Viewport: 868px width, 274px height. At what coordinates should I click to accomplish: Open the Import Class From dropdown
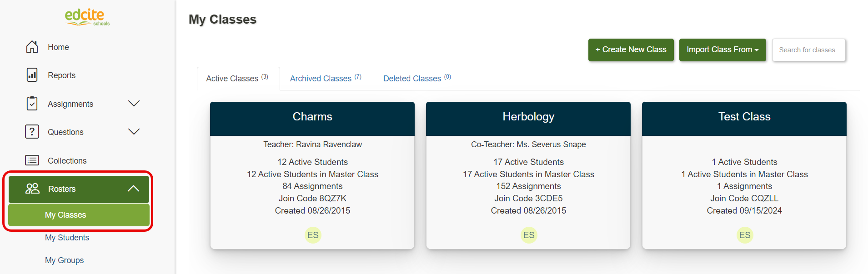point(722,50)
